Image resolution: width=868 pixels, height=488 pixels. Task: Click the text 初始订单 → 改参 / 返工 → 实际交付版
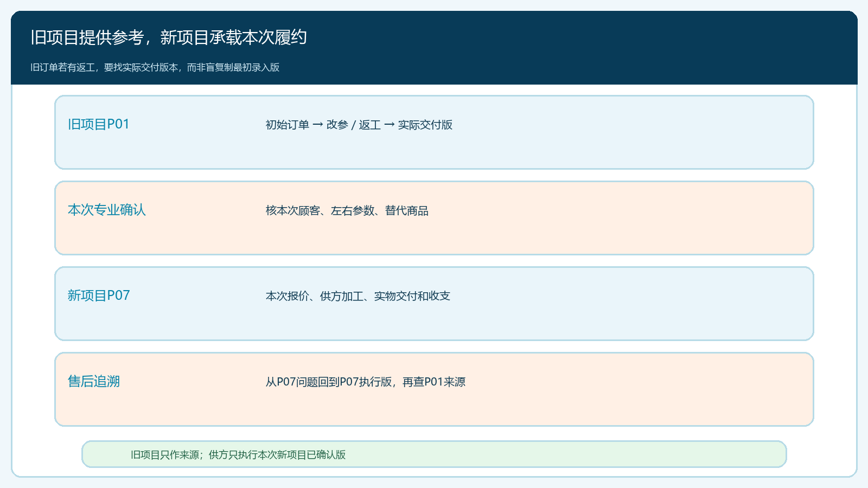pos(359,125)
